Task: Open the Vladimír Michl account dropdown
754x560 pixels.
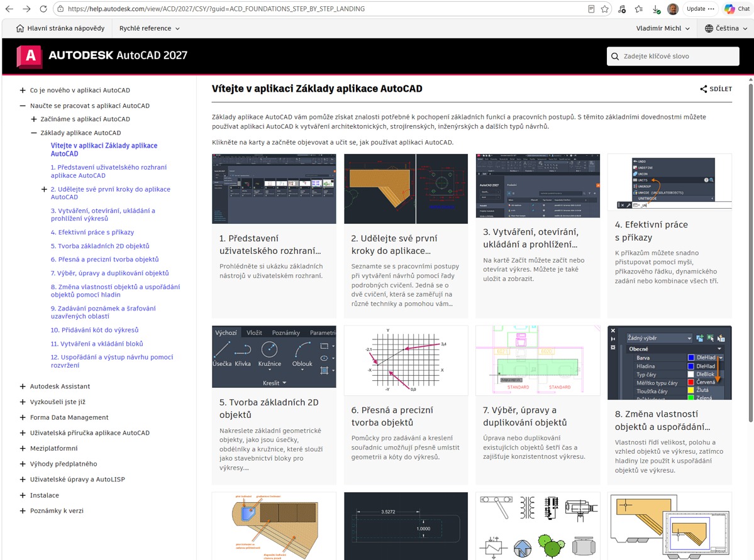Action: pos(663,28)
